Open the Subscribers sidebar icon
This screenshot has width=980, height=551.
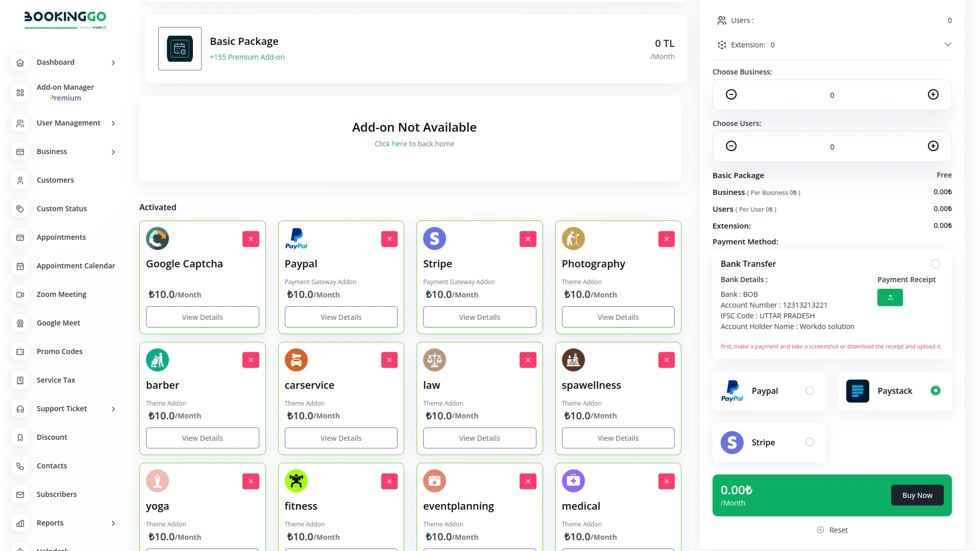coord(20,494)
